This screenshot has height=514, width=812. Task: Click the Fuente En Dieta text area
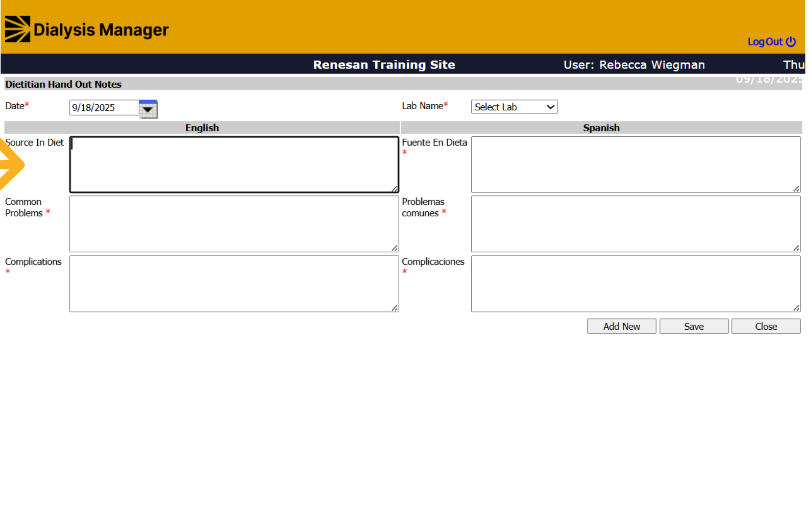[x=636, y=164]
